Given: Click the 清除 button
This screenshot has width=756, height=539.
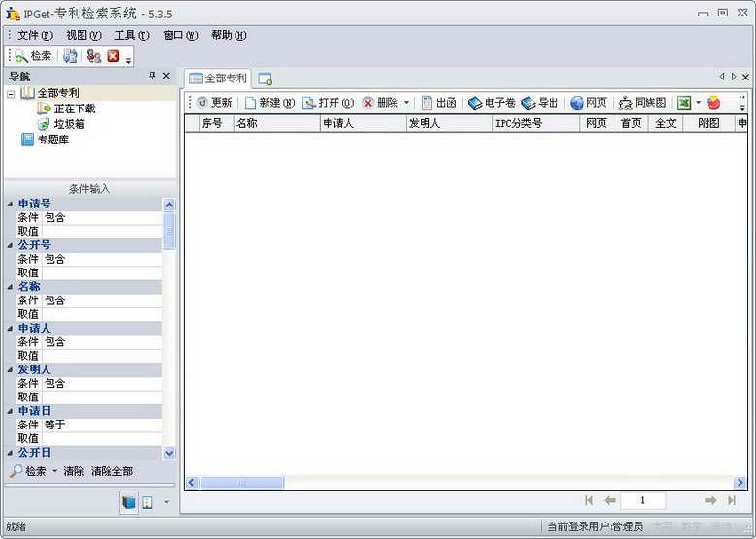Looking at the screenshot, I should 74,471.
